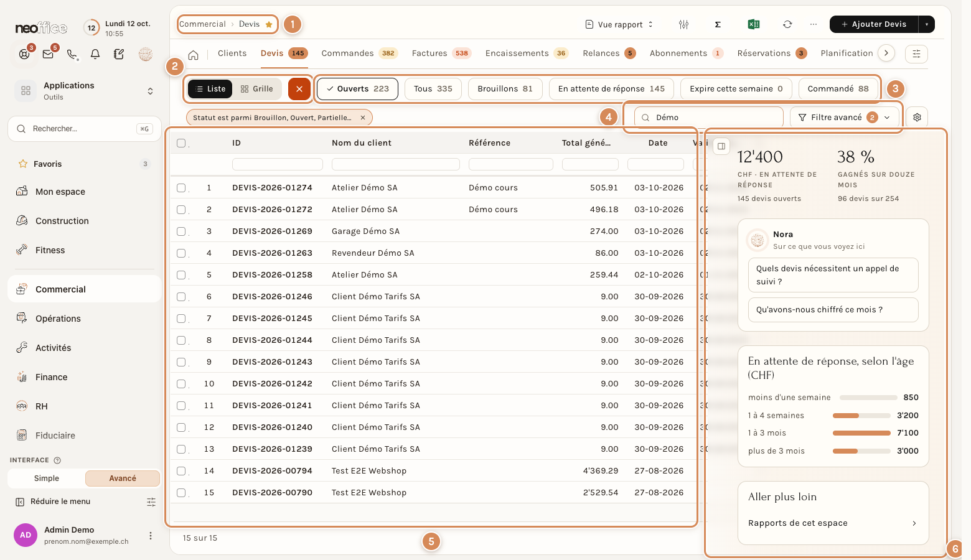
Task: Click the phone call icon
Action: click(x=72, y=54)
